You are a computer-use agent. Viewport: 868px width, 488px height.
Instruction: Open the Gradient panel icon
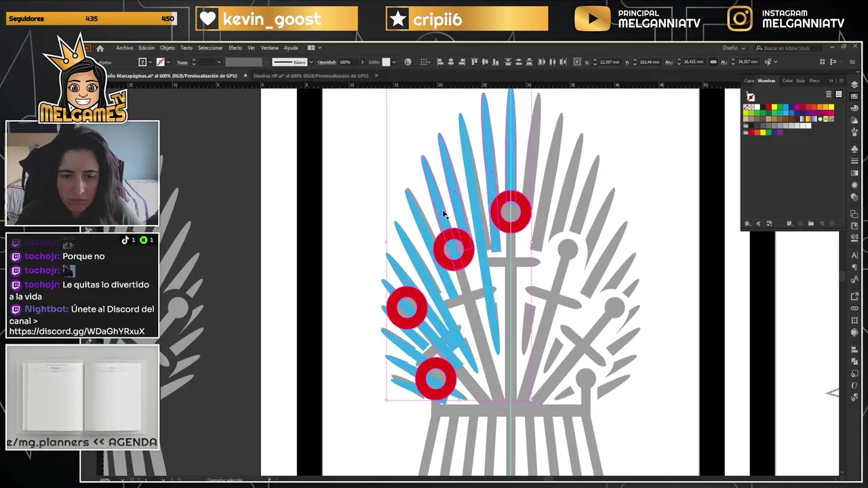854,173
